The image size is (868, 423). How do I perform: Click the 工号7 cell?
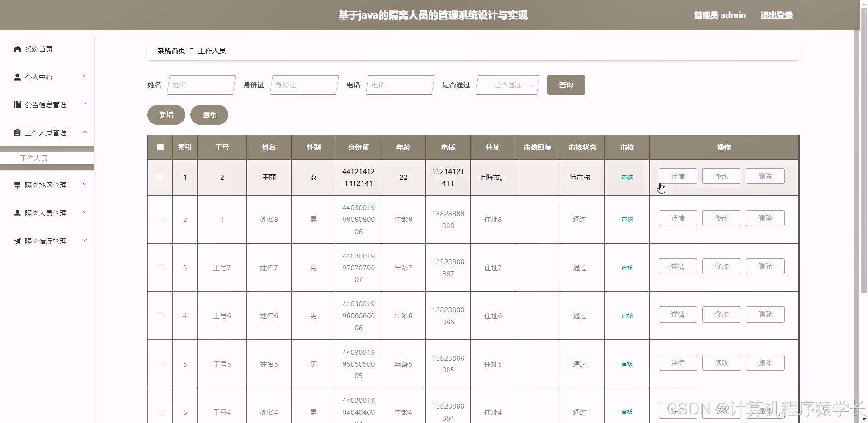click(x=222, y=268)
